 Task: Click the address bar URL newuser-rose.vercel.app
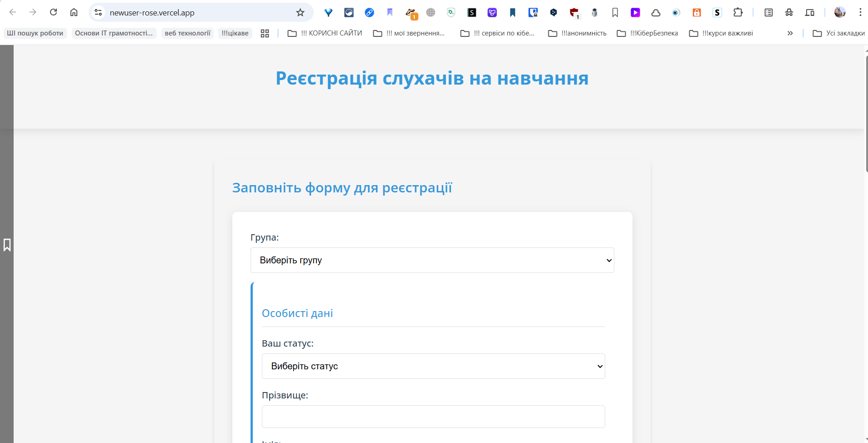pyautogui.click(x=152, y=13)
